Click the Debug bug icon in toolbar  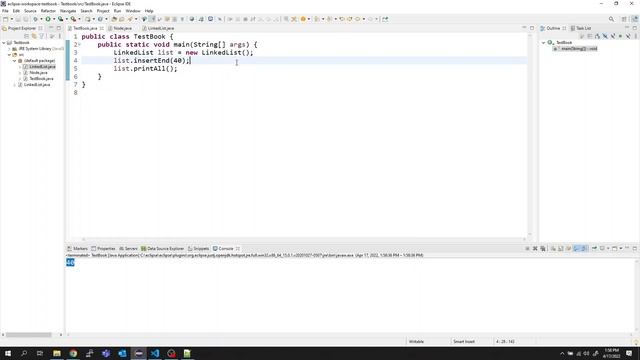36,19
